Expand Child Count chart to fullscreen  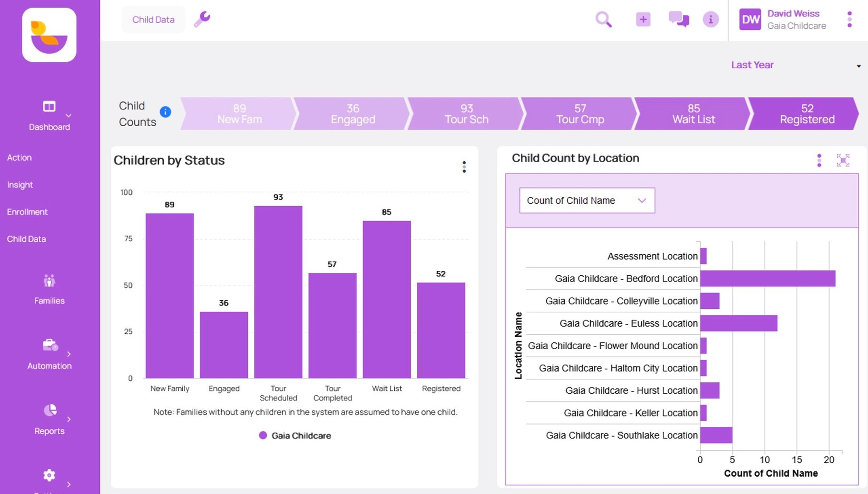tap(844, 161)
